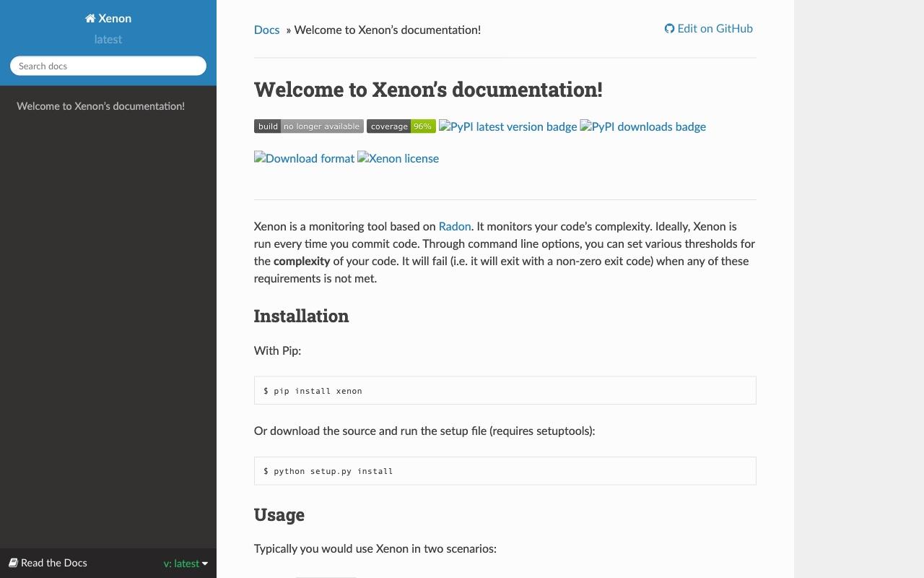The width and height of the screenshot is (924, 578).
Task: Click the latest version label under Xenon
Action: click(x=108, y=40)
